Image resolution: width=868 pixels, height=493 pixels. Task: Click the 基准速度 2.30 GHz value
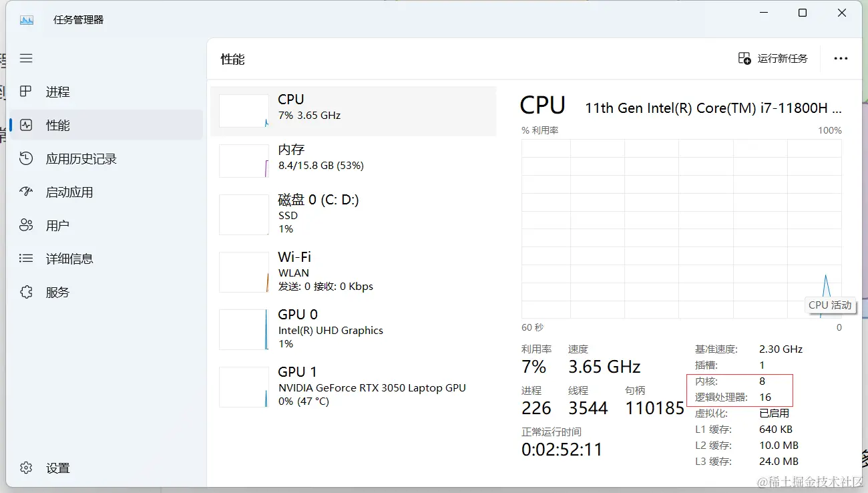coord(781,349)
